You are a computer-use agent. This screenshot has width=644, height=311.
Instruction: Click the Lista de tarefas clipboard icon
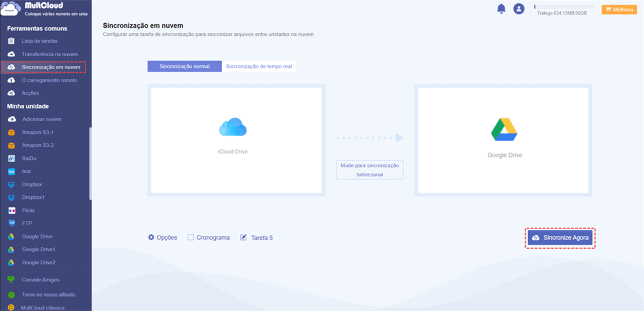(11, 41)
